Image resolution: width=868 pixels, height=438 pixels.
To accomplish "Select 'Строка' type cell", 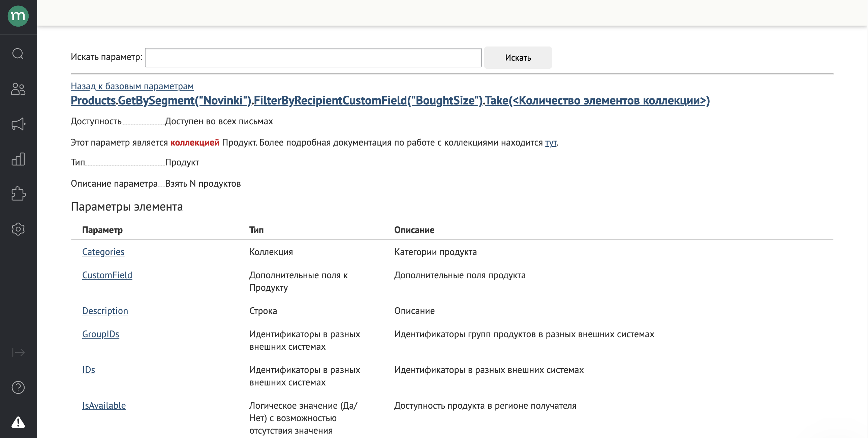I will [x=263, y=311].
